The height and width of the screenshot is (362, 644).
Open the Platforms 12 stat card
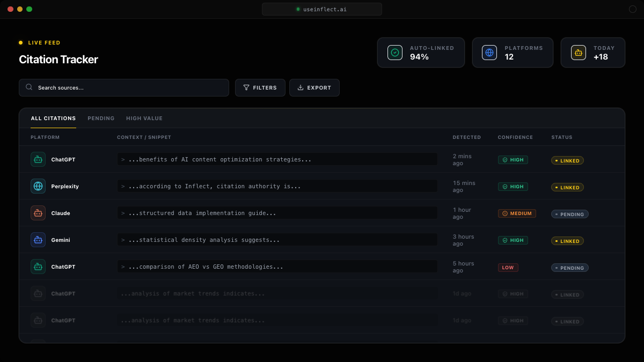[x=513, y=53]
